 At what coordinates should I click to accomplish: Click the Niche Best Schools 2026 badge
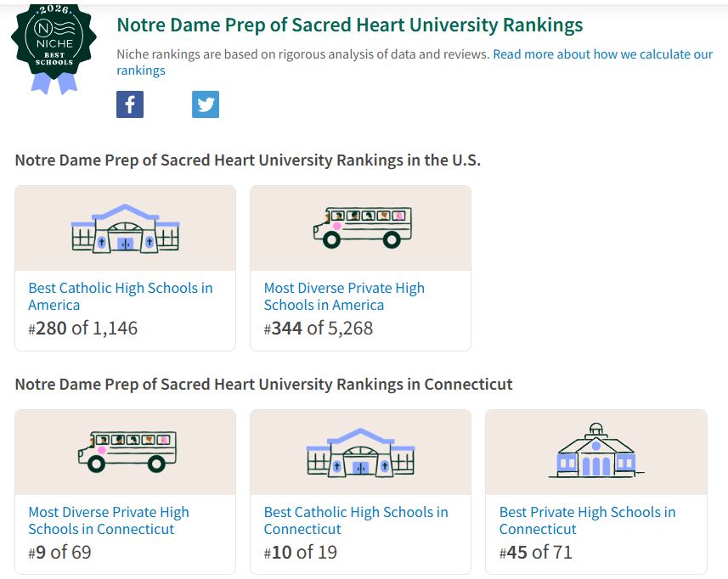54,48
